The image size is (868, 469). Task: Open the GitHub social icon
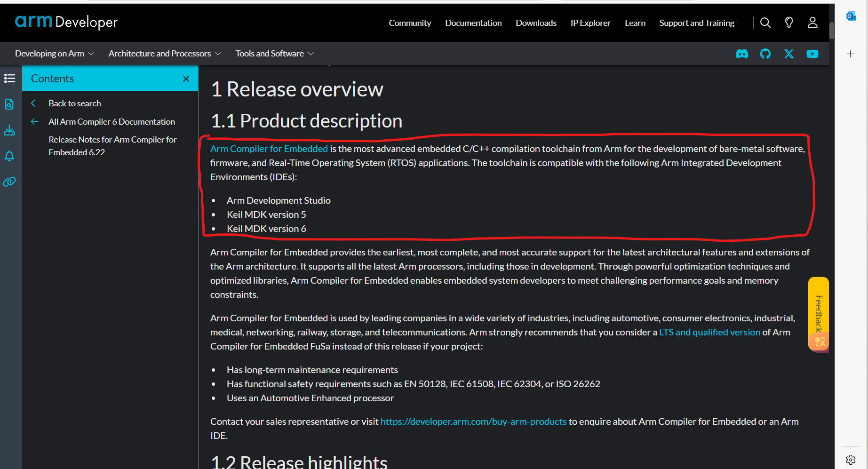click(765, 54)
